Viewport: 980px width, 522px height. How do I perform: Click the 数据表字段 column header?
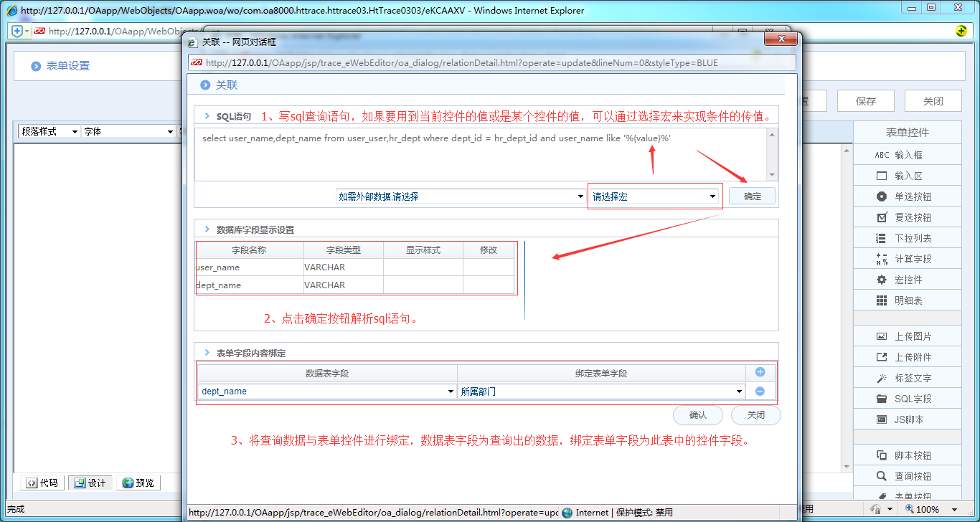click(327, 374)
